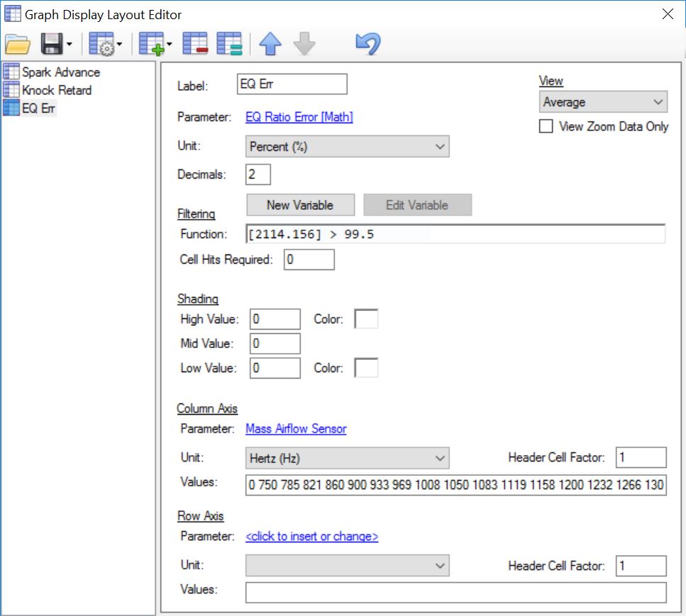The width and height of the screenshot is (686, 616).
Task: Select EQ Err in graph list
Action: pos(38,108)
